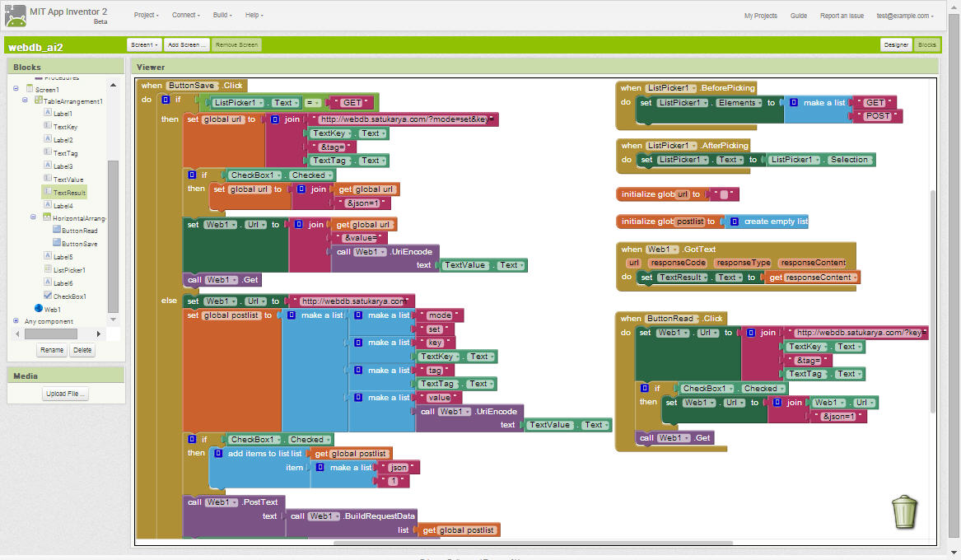This screenshot has height=560, width=961.
Task: Click the MIT App Inventor android logo
Action: (16, 16)
